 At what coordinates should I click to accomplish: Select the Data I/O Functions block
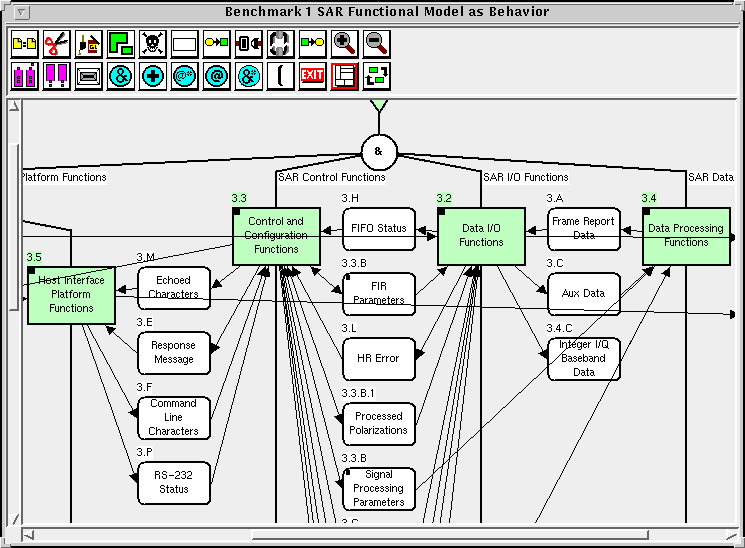(x=481, y=236)
